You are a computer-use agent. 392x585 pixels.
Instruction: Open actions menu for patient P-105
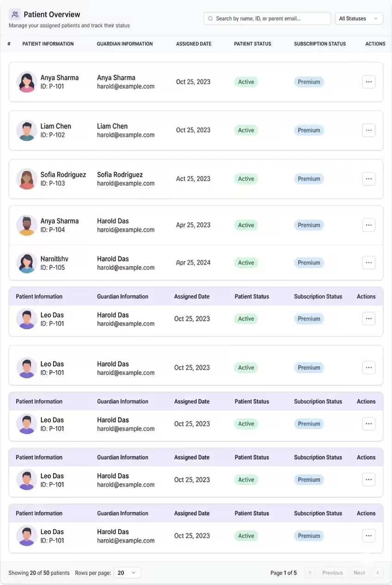(x=368, y=262)
